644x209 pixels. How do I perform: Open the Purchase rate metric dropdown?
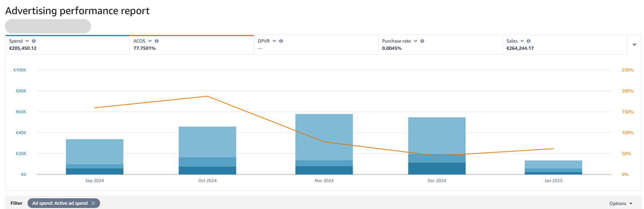416,41
